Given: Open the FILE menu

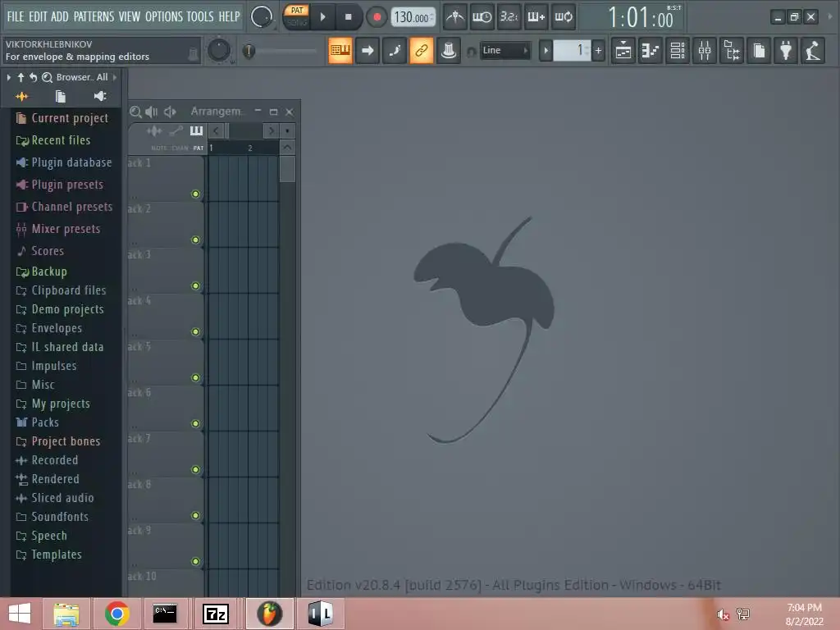Looking at the screenshot, I should click(x=16, y=16).
